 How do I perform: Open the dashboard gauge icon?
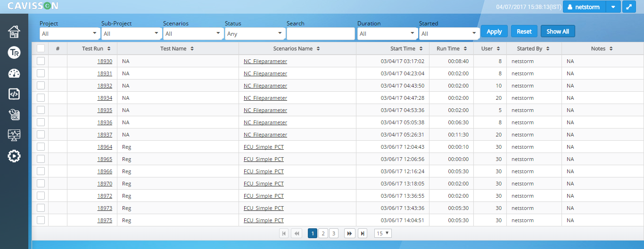14,73
